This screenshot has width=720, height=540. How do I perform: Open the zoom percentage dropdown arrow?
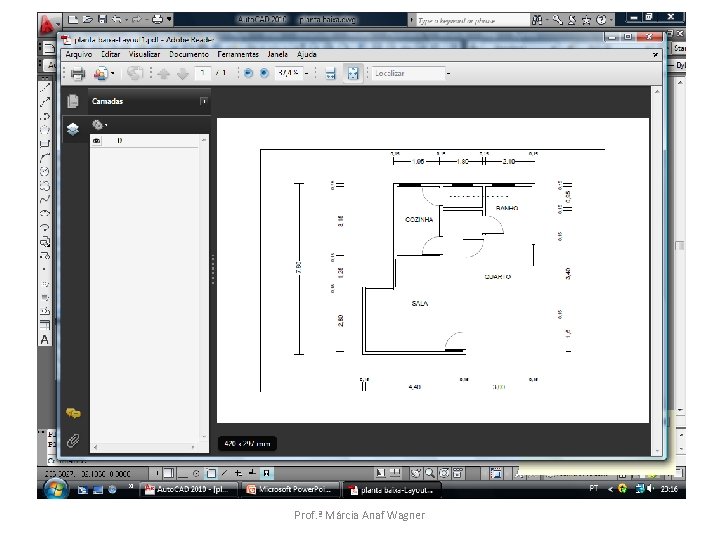click(x=307, y=73)
